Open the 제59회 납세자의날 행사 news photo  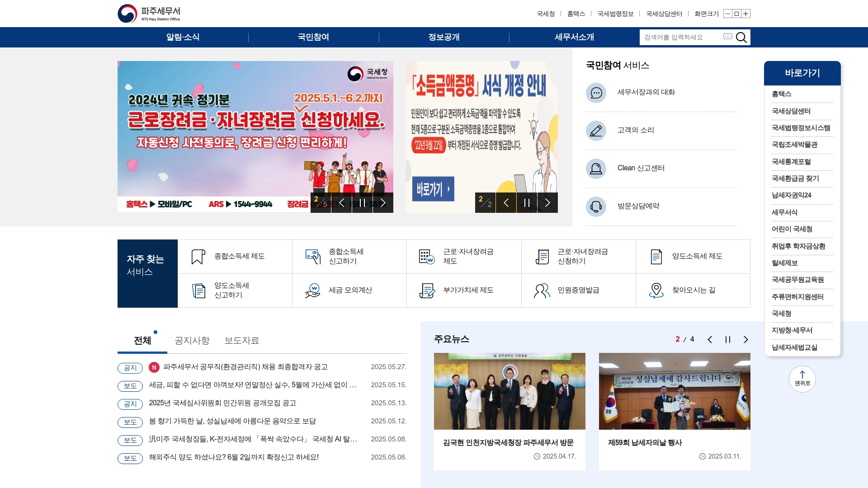pos(675,391)
